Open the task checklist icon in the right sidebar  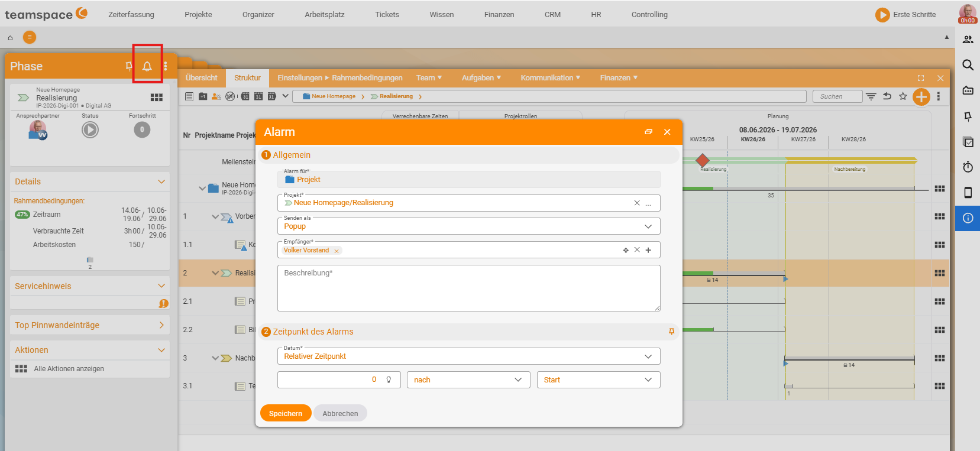coord(968,142)
